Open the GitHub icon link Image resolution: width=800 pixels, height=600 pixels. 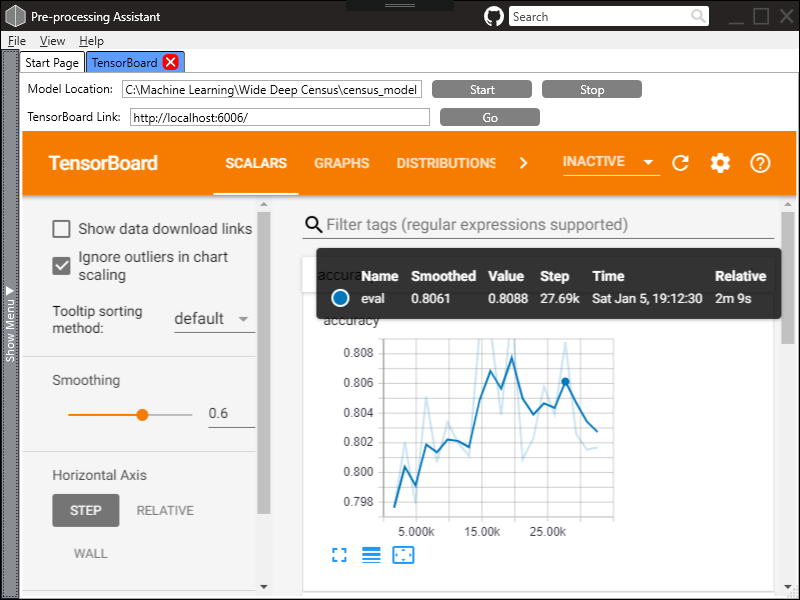tap(493, 17)
